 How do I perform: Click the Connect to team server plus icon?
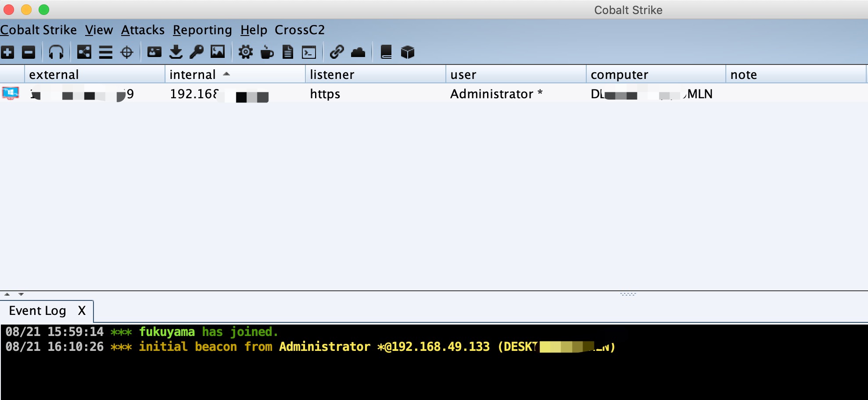click(7, 52)
